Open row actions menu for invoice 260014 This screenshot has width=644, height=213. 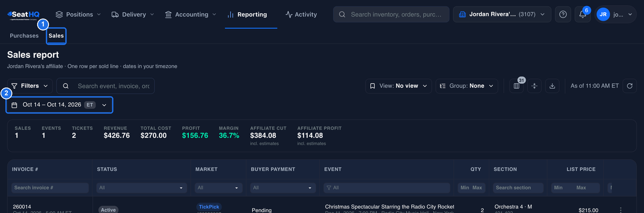coord(620,209)
